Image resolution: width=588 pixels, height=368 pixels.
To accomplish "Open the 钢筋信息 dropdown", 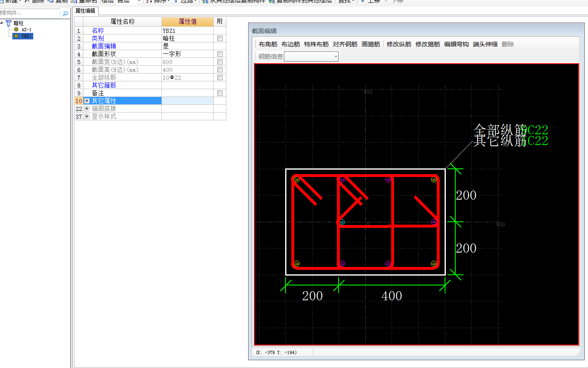I will 336,57.
